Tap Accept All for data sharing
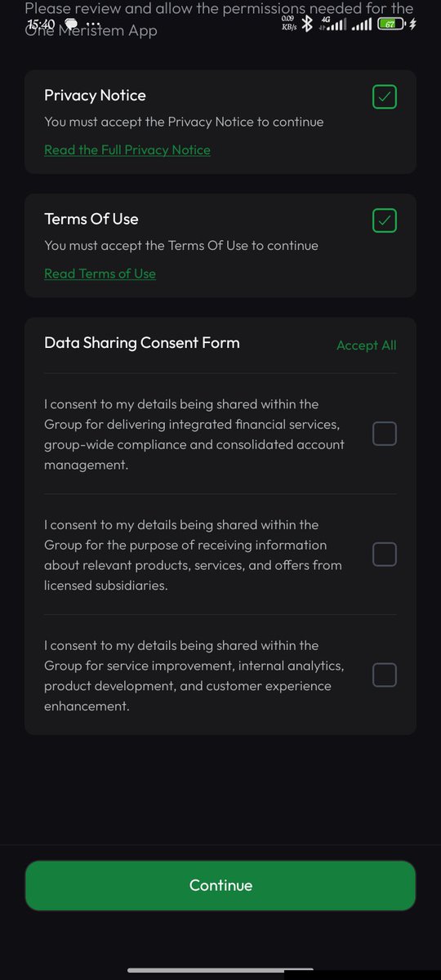 coord(367,345)
